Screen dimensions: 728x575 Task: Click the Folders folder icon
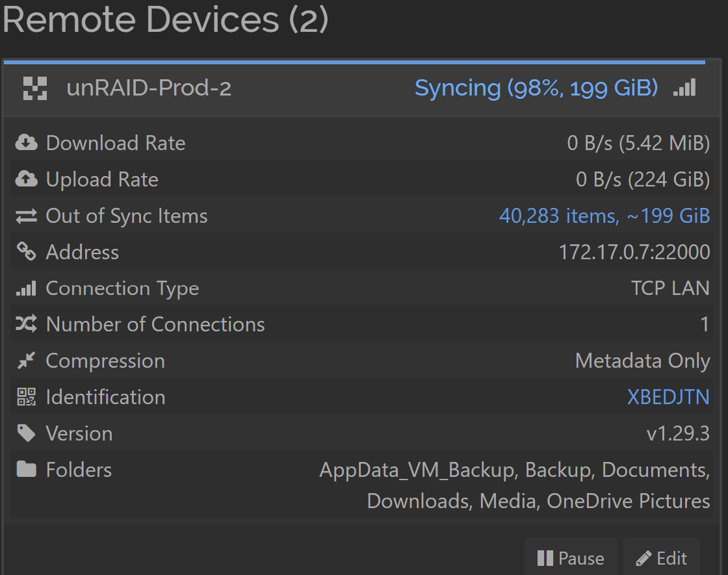27,469
